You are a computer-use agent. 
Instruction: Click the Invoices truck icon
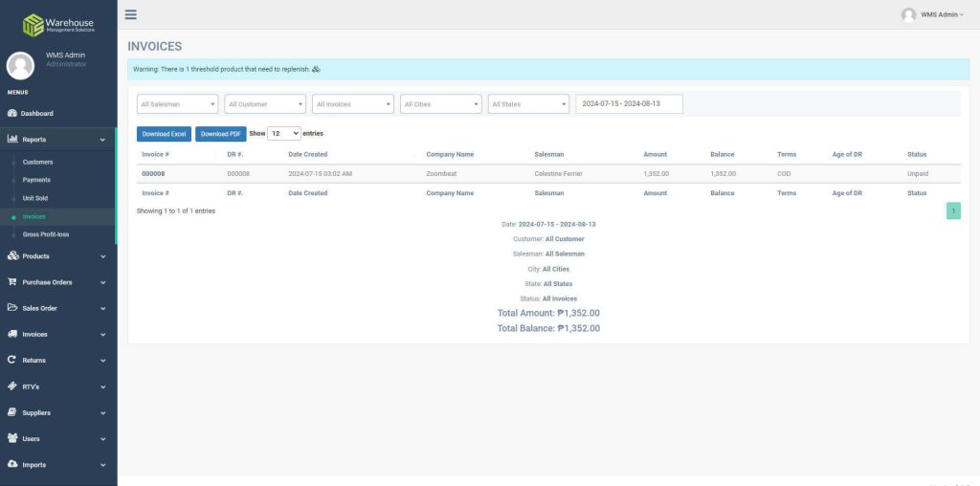[x=12, y=334]
